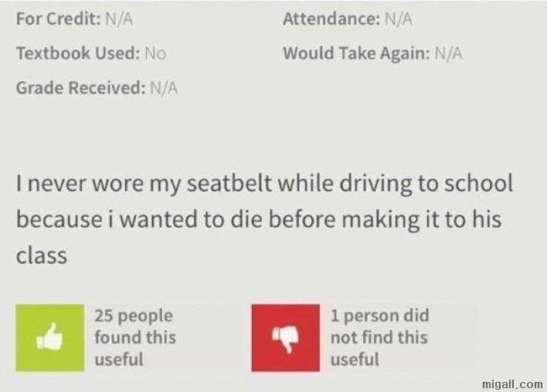Click the For Credit N/A value
The width and height of the screenshot is (547, 392).
click(x=119, y=19)
